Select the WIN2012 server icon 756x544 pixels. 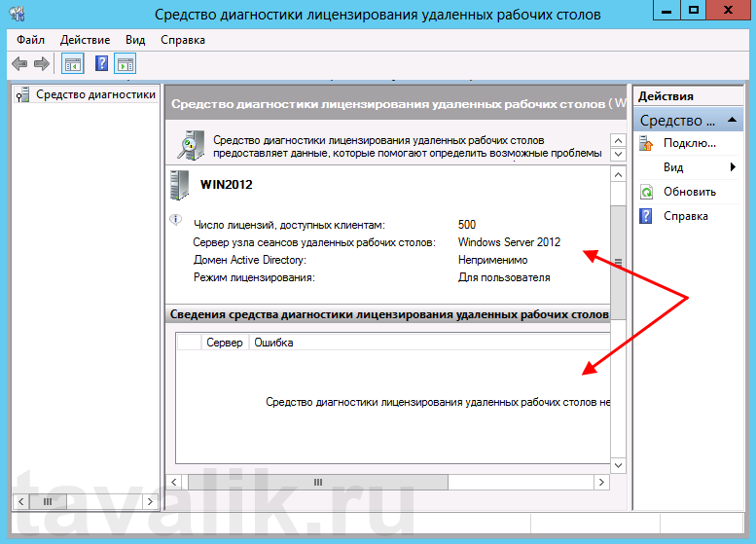[180, 184]
